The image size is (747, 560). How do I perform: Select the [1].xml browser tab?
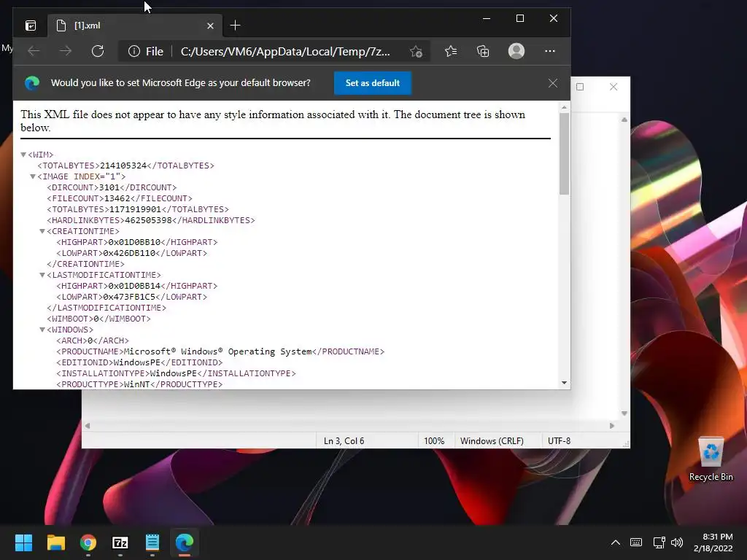135,26
